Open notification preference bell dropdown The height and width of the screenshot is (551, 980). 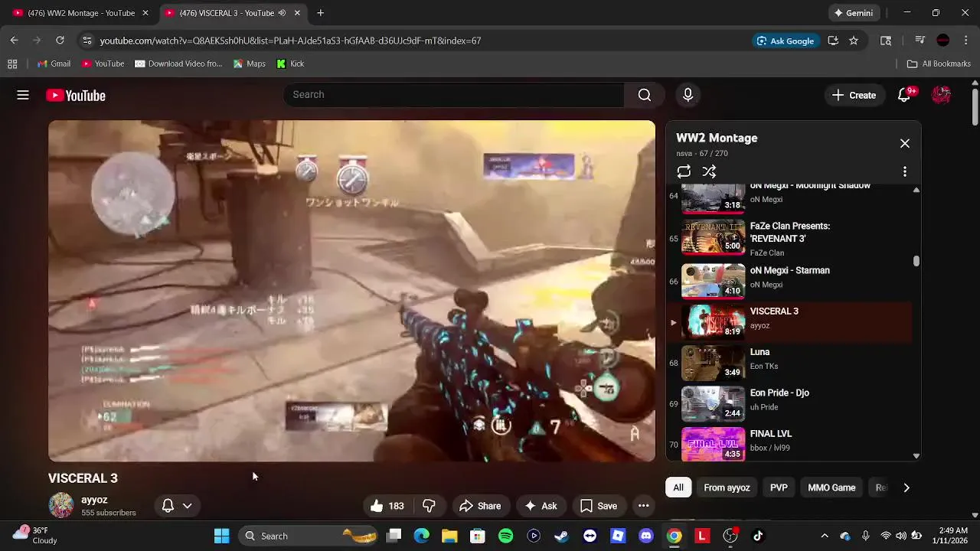click(177, 506)
